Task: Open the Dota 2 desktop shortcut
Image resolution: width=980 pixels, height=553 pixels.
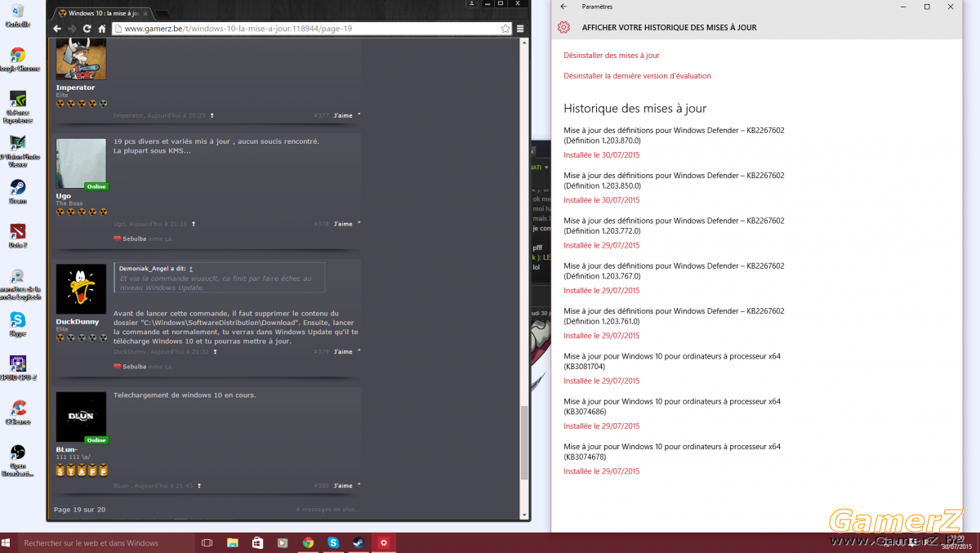Action: 17,236
